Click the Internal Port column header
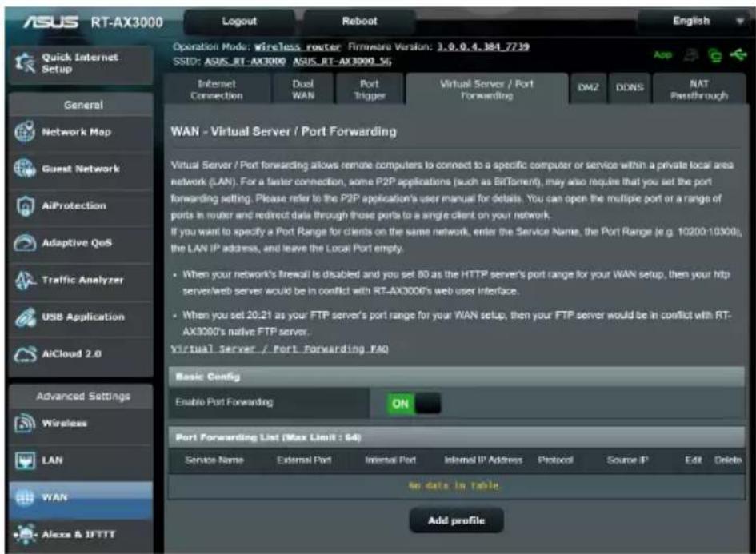The height and width of the screenshot is (554, 756). pos(390,460)
